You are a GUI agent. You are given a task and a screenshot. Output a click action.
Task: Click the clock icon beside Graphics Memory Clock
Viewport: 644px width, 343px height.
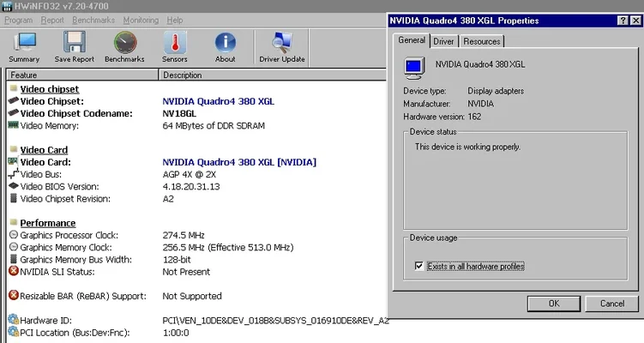coord(14,247)
